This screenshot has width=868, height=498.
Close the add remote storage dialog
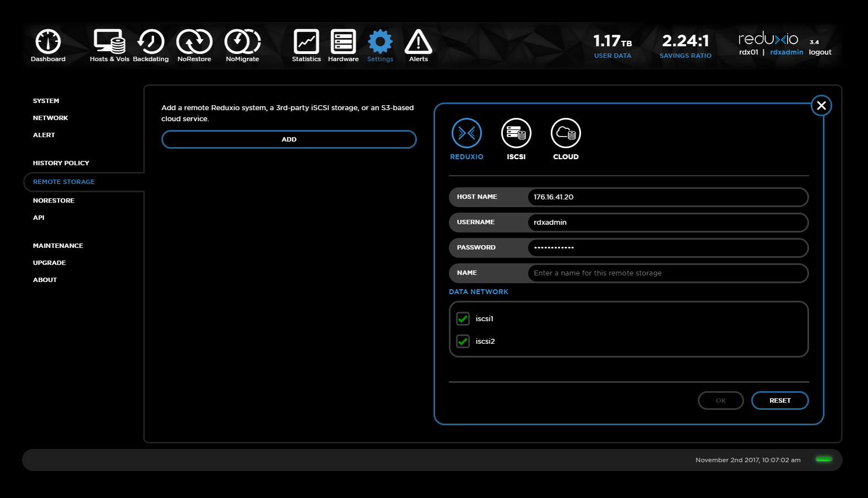pyautogui.click(x=821, y=105)
